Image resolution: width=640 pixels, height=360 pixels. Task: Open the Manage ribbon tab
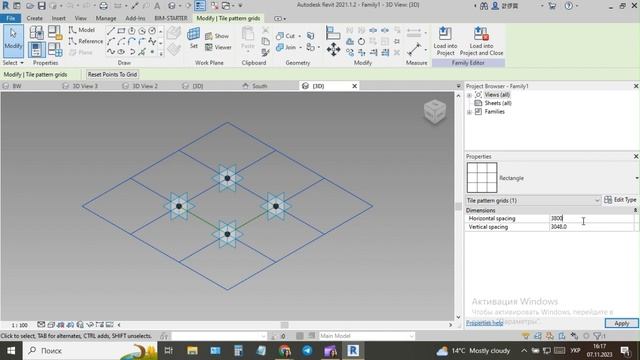[x=106, y=18]
